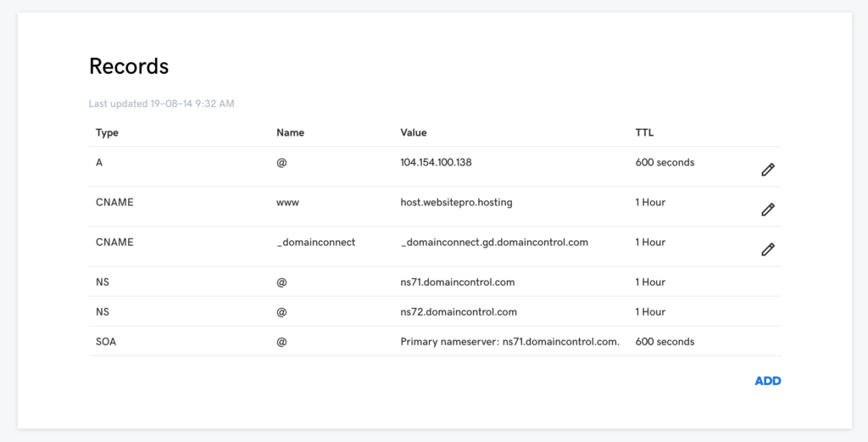This screenshot has width=868, height=442.
Task: Click the A record type cell
Action: click(99, 162)
